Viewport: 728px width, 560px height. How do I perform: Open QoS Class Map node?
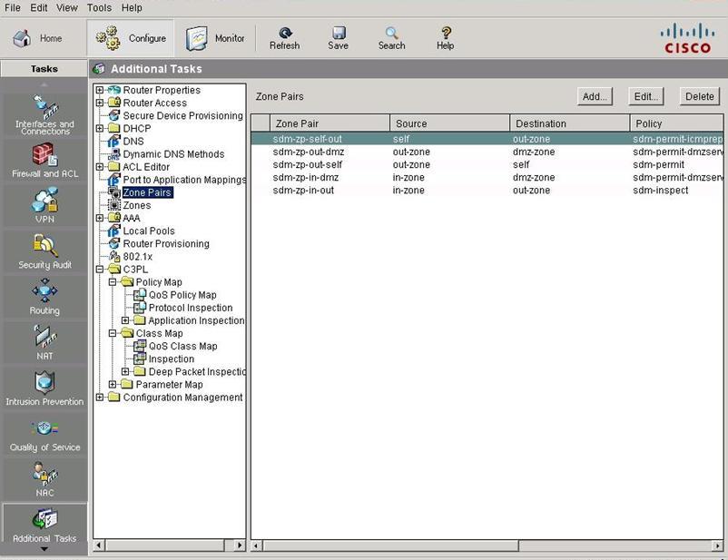pos(183,346)
